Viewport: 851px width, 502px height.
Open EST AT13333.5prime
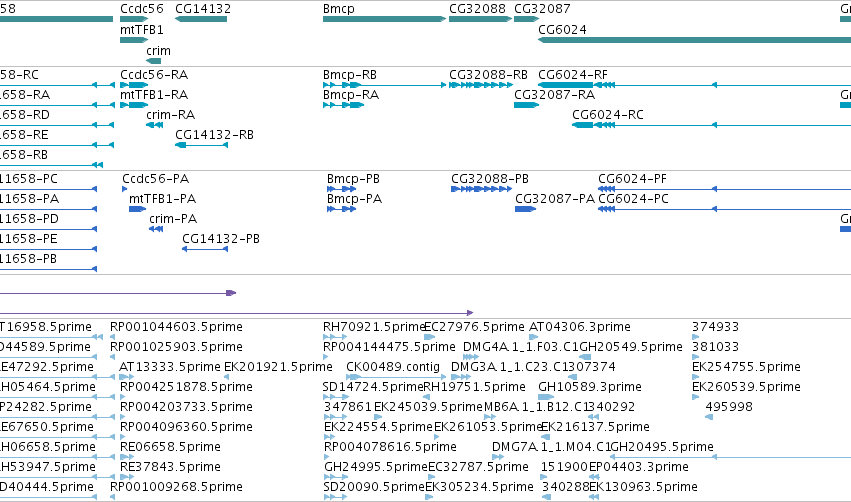pos(170,367)
